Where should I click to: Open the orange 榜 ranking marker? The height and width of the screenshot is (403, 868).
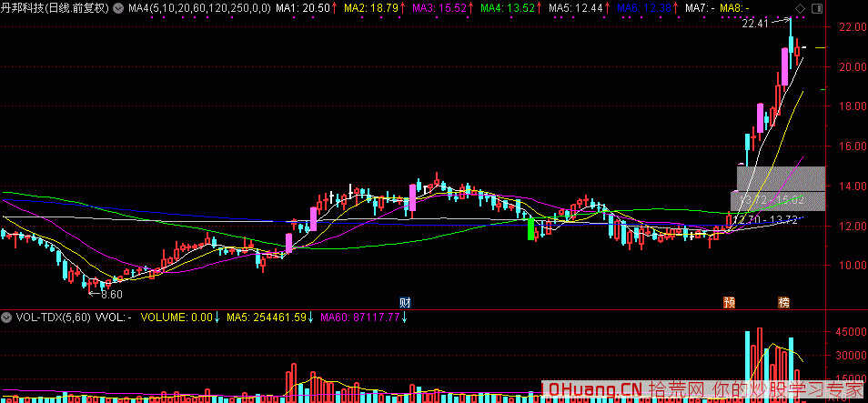coord(784,303)
